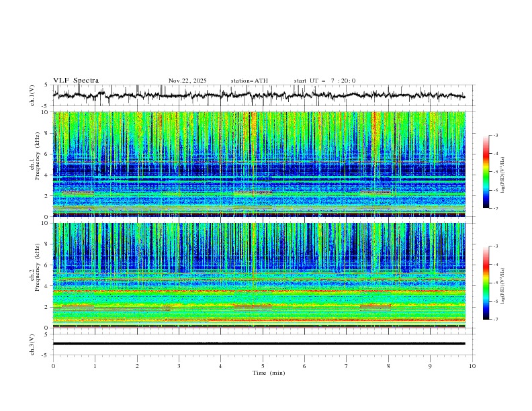Click the "10" tick on Time axis
This screenshot has height=411, width=532.
tap(472, 366)
